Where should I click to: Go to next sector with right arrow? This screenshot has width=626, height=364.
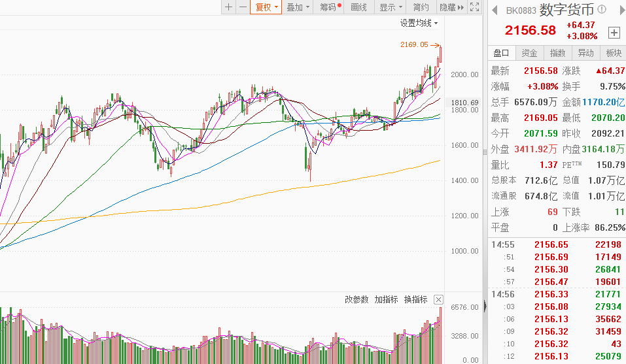point(619,10)
